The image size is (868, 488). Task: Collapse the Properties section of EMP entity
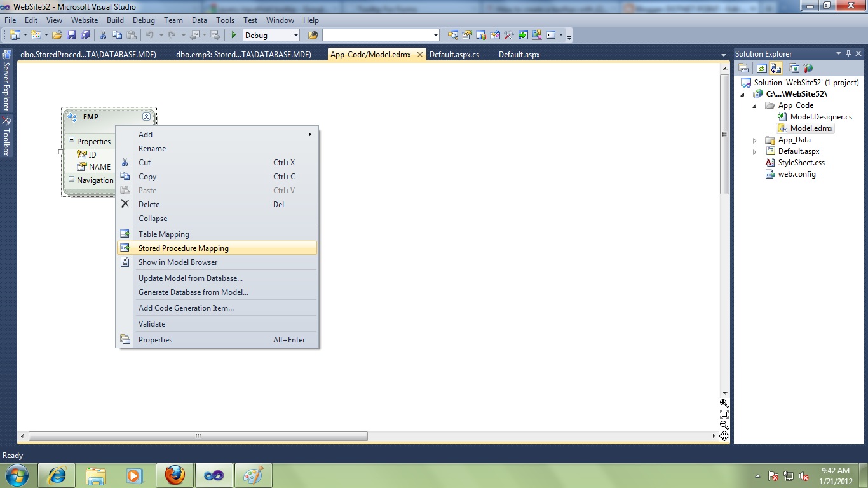[70, 141]
